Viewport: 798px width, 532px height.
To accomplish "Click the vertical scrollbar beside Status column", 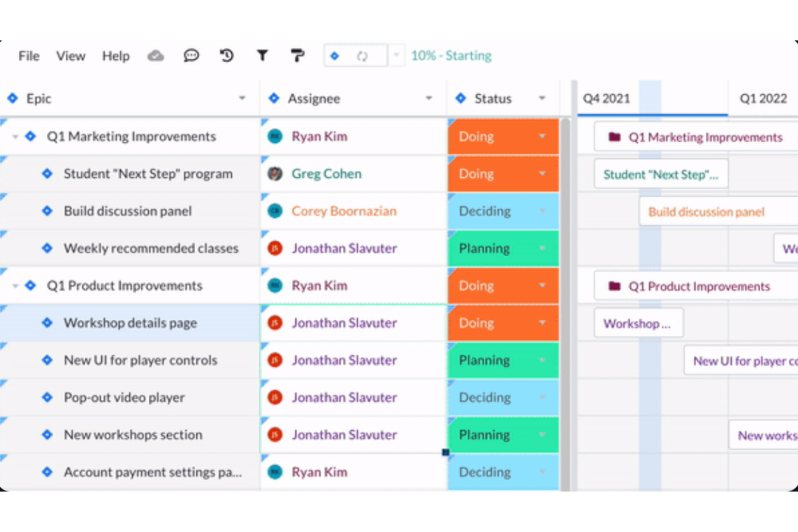I will tap(565, 305).
